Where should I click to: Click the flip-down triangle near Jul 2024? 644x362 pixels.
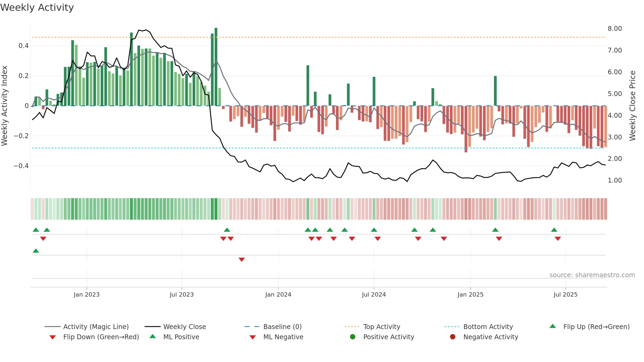click(x=378, y=239)
